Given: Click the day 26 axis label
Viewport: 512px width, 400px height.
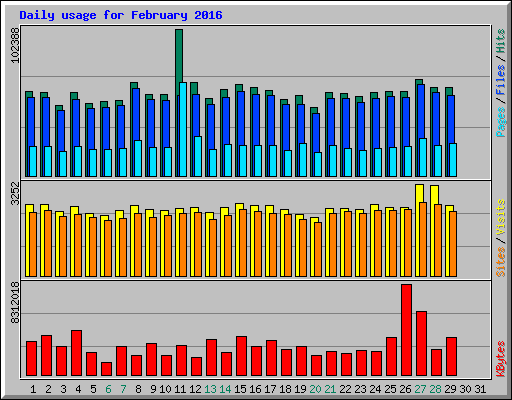Looking at the screenshot, I should pyautogui.click(x=405, y=389).
